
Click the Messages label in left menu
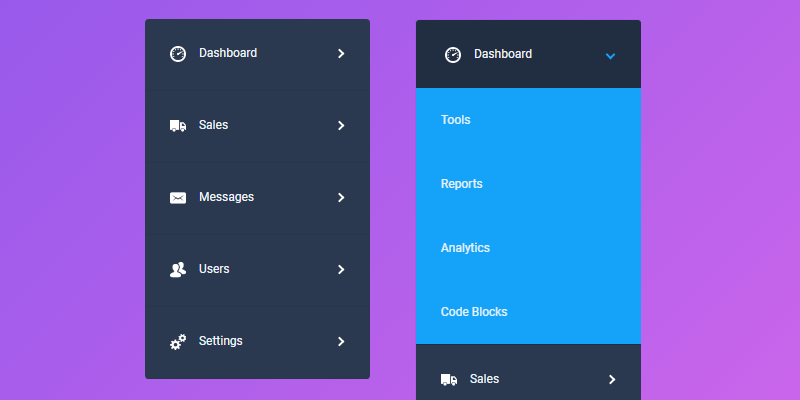(226, 197)
